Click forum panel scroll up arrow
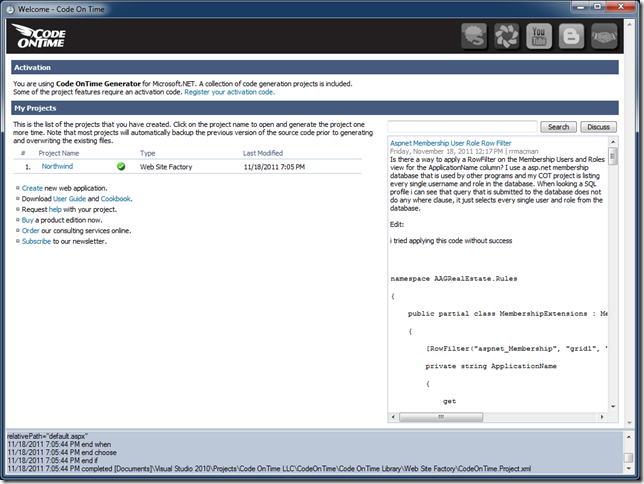644x484 pixels. pos(613,142)
